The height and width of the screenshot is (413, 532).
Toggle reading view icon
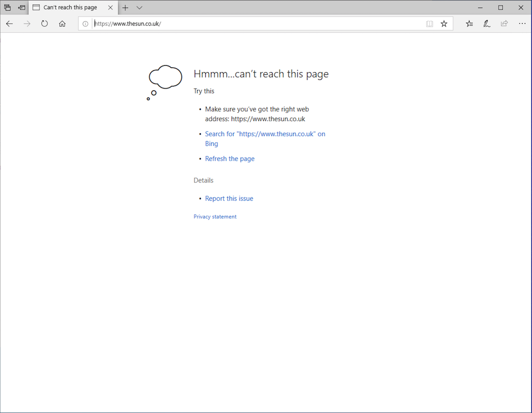(x=429, y=24)
